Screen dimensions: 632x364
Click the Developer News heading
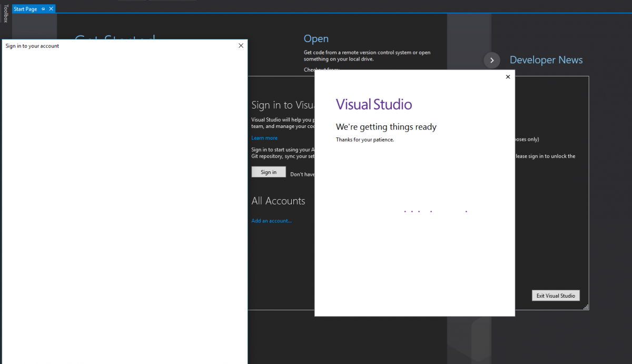[546, 60]
